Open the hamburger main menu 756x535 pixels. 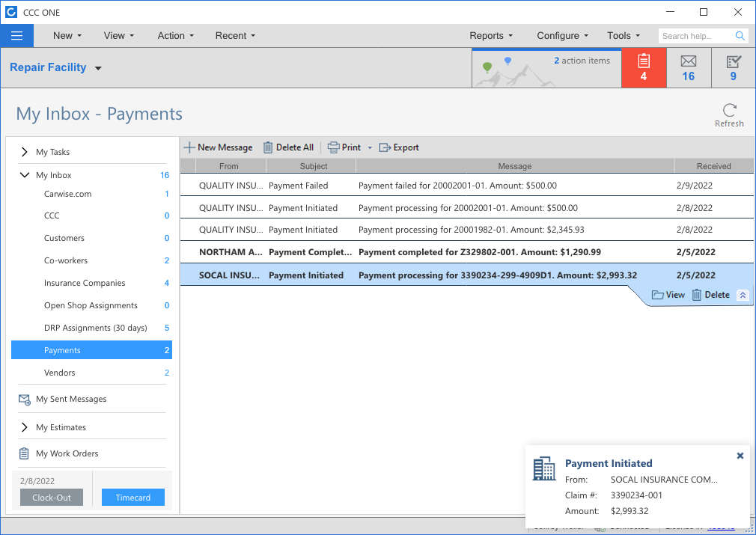(17, 36)
